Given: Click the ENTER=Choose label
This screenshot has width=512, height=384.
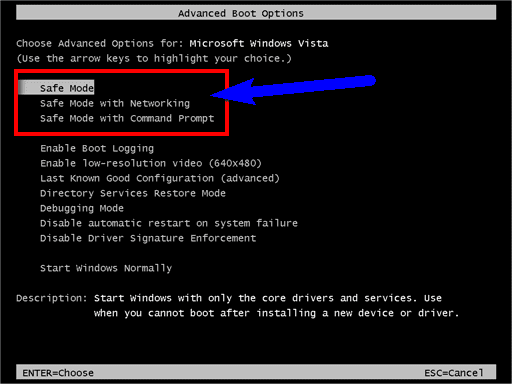Looking at the screenshot, I should pyautogui.click(x=58, y=373).
